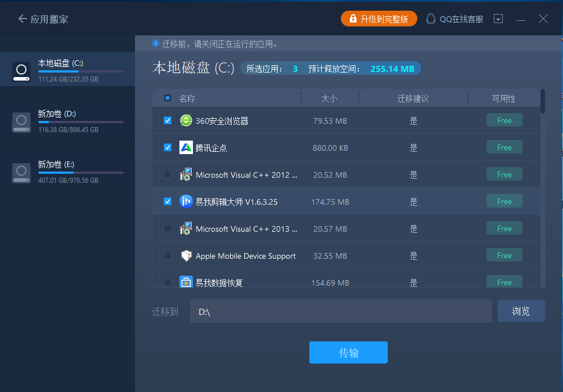Click the 360安全浏览器 app icon
The width and height of the screenshot is (563, 392).
[186, 120]
